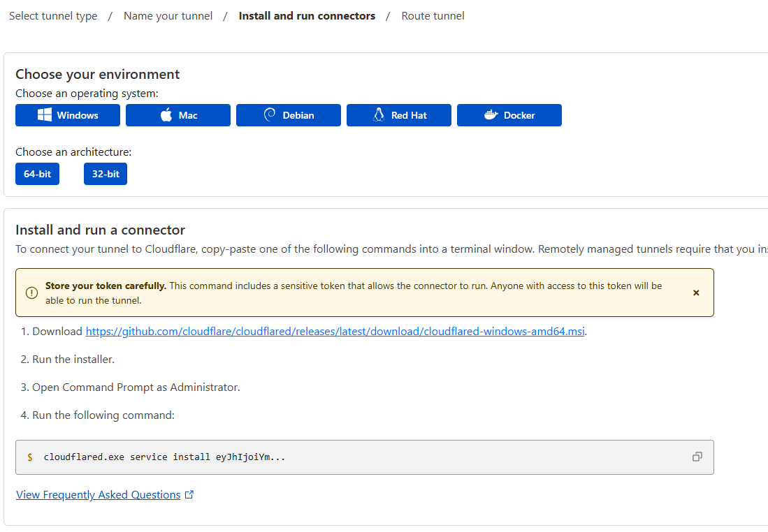This screenshot has width=768, height=532.
Task: Return to Name your tunnel step
Action: pyautogui.click(x=168, y=15)
